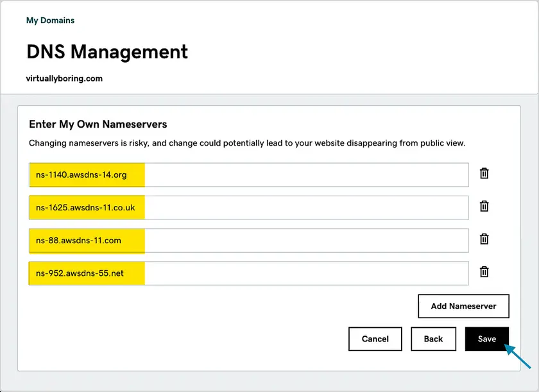This screenshot has height=392, width=539.
Task: Click the DNS Management heading
Action: click(x=107, y=52)
